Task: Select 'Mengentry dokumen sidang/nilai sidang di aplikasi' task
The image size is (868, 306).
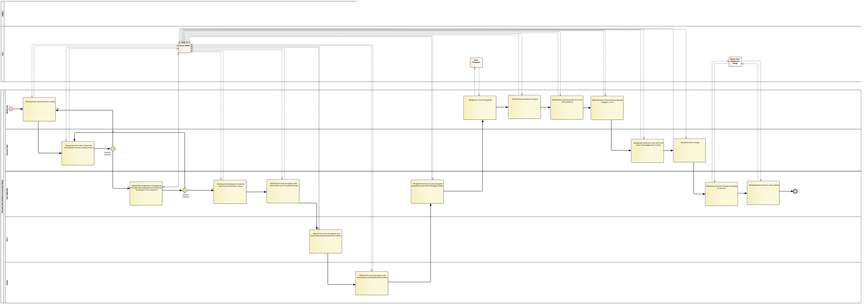Action: click(721, 194)
